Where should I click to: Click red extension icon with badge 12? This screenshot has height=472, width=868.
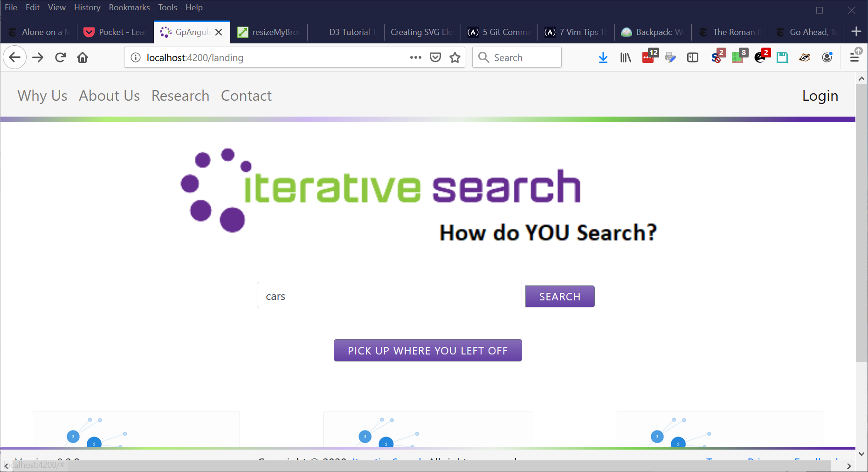(650, 56)
